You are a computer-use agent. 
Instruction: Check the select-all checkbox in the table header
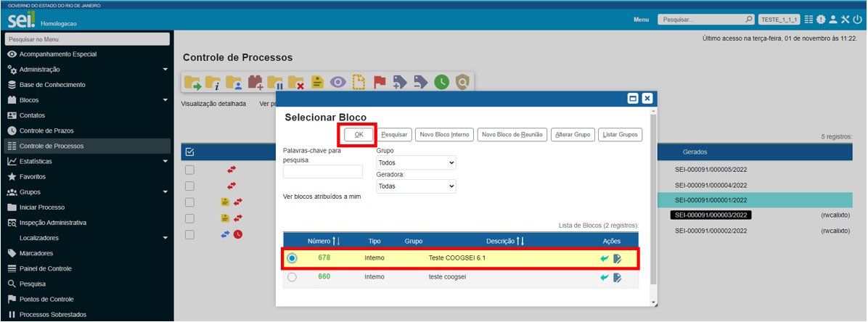190,152
